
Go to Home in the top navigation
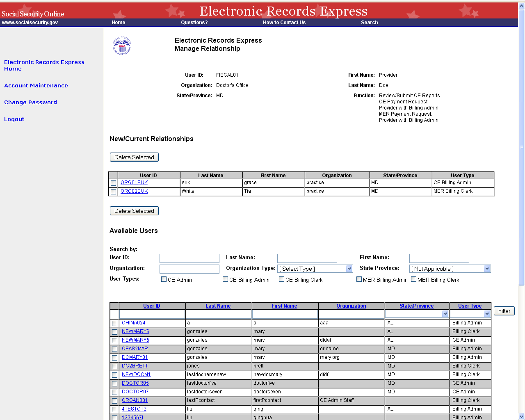click(118, 23)
